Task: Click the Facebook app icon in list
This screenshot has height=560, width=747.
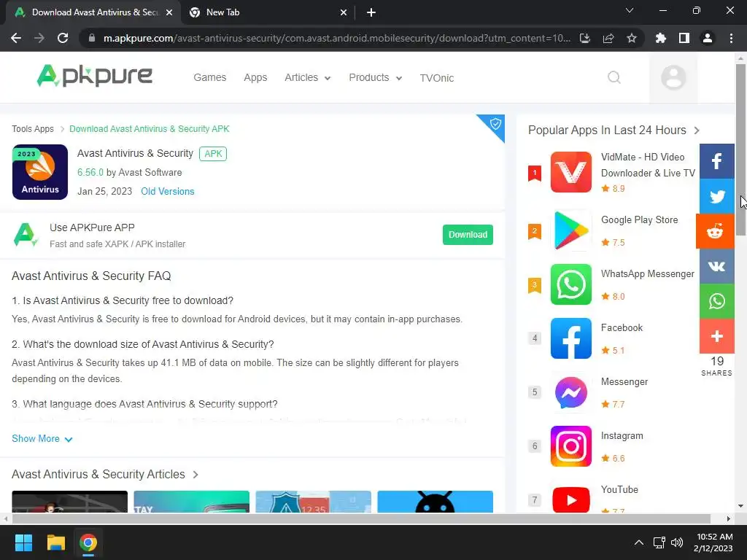Action: click(x=570, y=338)
